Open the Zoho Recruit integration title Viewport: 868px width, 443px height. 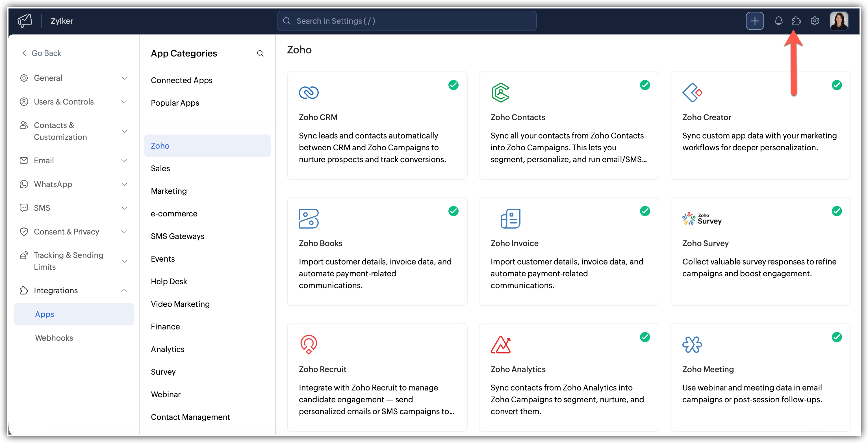click(x=322, y=369)
